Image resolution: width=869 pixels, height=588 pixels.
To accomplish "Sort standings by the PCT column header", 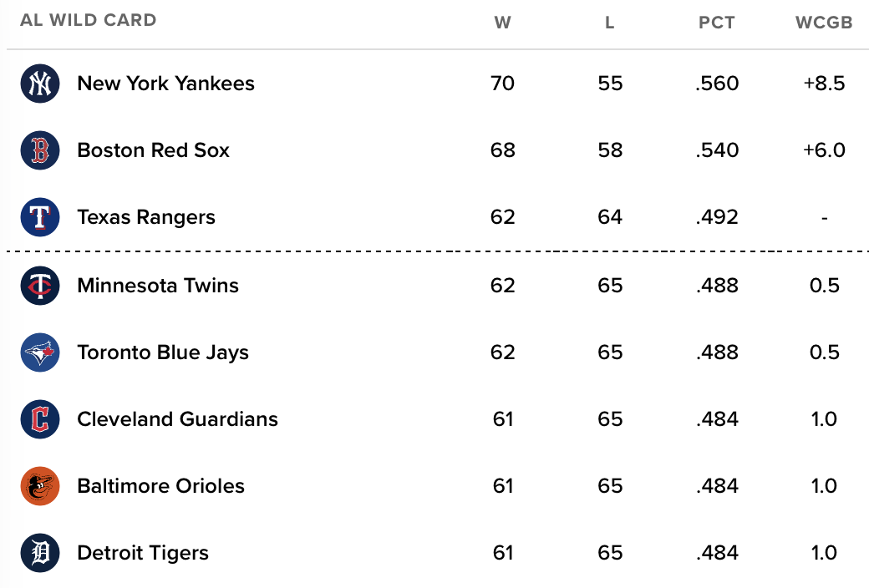I will click(x=717, y=23).
